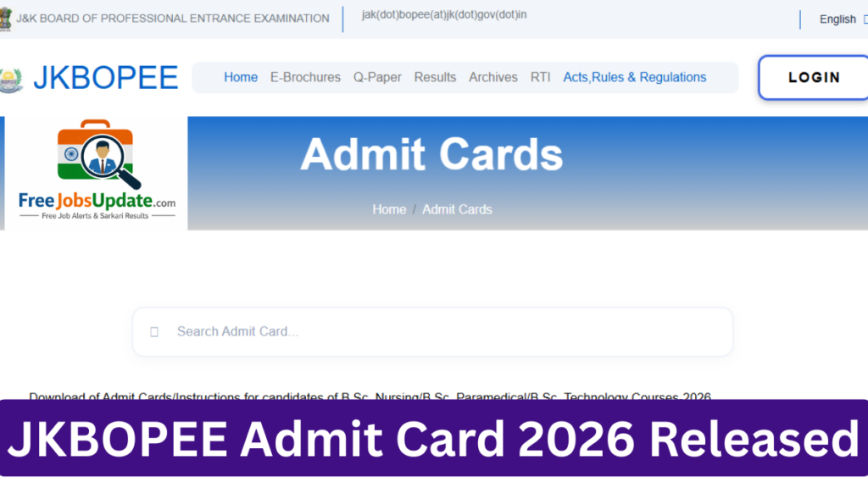This screenshot has width=868, height=488.
Task: Click the search icon in Admit Card field
Action: coord(154,332)
